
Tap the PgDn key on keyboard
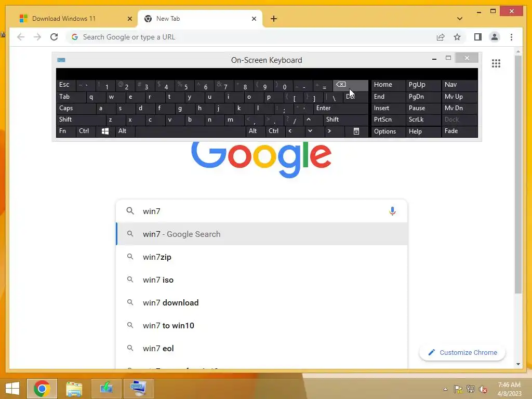[x=423, y=97]
